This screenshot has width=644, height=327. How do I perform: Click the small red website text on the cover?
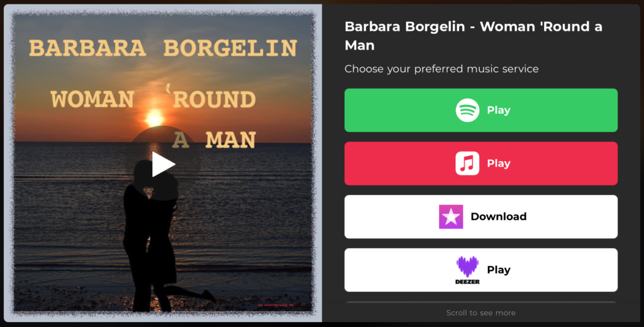pos(275,305)
